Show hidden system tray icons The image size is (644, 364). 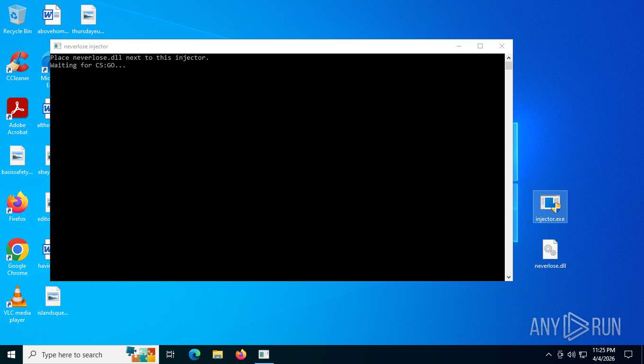(x=549, y=355)
